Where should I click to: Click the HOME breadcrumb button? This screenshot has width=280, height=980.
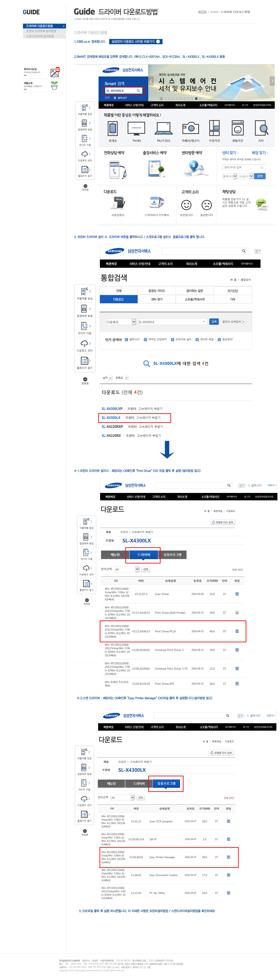coord(202,12)
